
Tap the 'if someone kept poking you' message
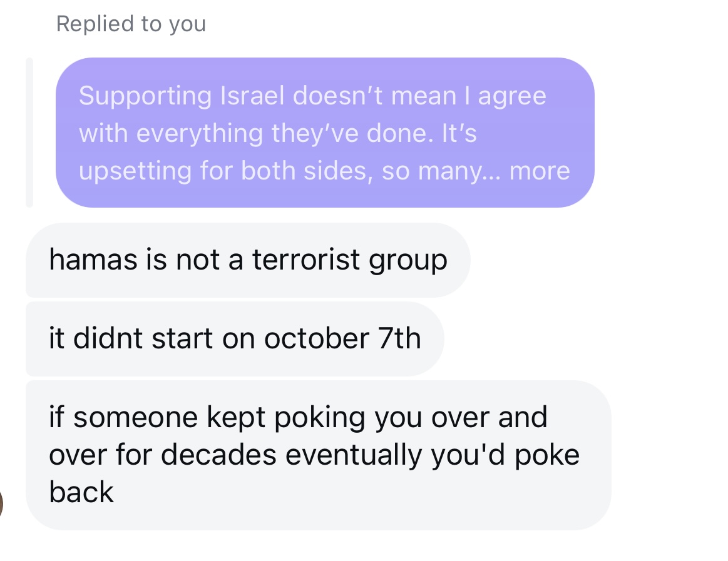319,455
